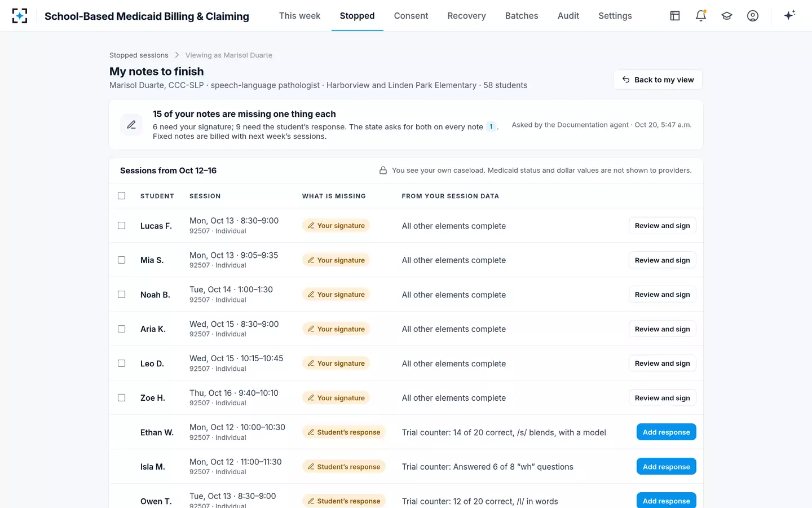Click the citation badge 1 in banner
This screenshot has width=812, height=508.
pyautogui.click(x=491, y=126)
